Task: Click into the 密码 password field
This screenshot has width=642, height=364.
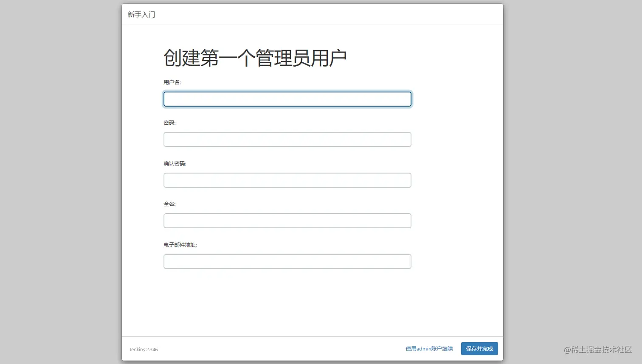Action: point(287,140)
